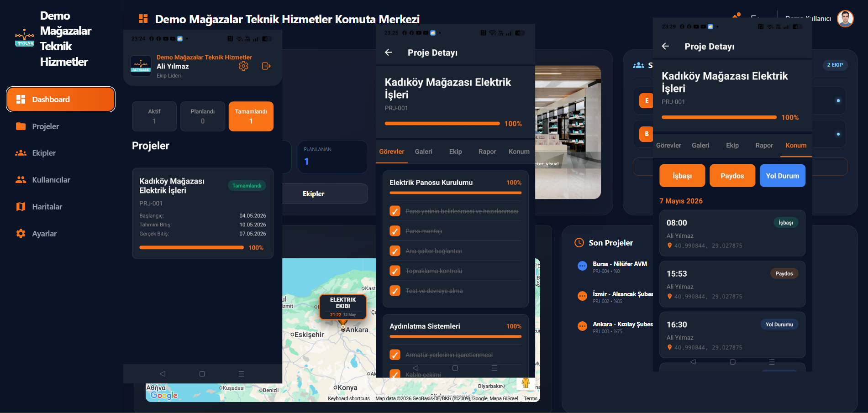Image resolution: width=868 pixels, height=413 pixels.
Task: Open the Kadıköy Mağazası Elektrik İşleri card
Action: (x=203, y=214)
